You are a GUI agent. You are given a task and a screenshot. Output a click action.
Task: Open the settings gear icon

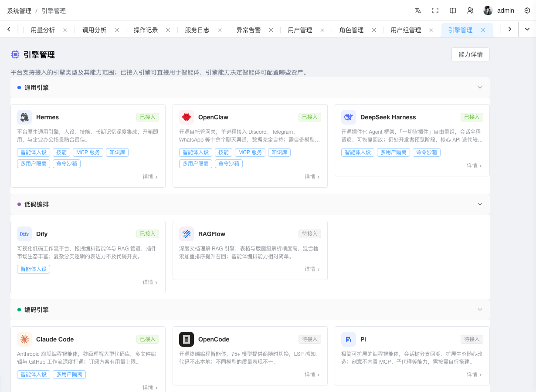click(x=527, y=10)
